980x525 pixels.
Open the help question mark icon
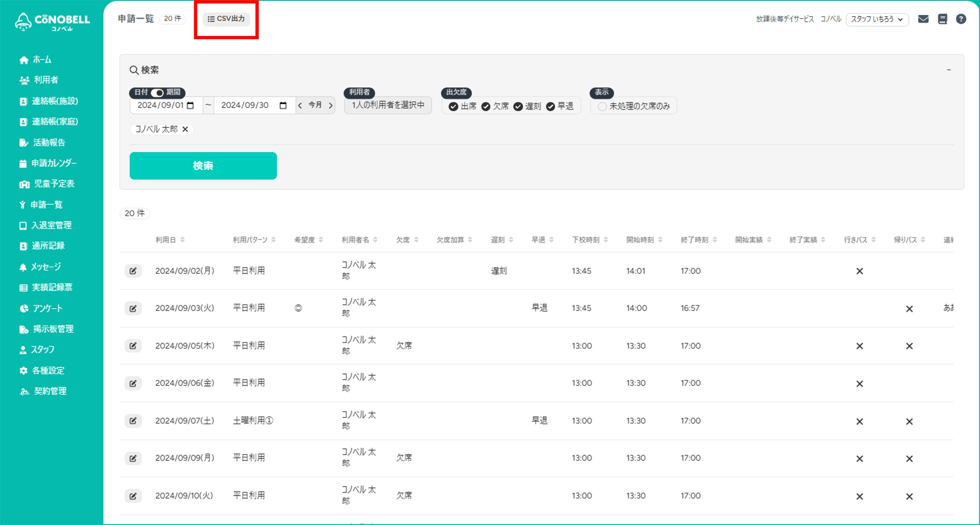(x=961, y=19)
